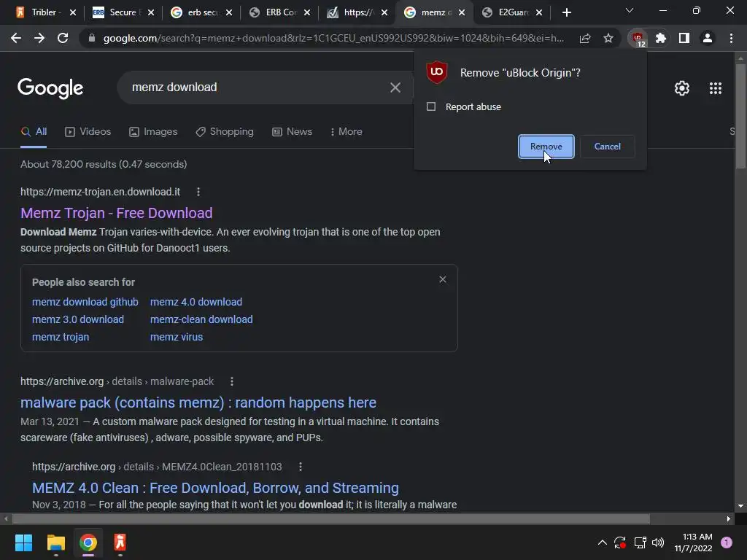This screenshot has width=747, height=560.
Task: Show hidden system tray icons
Action: click(602, 542)
